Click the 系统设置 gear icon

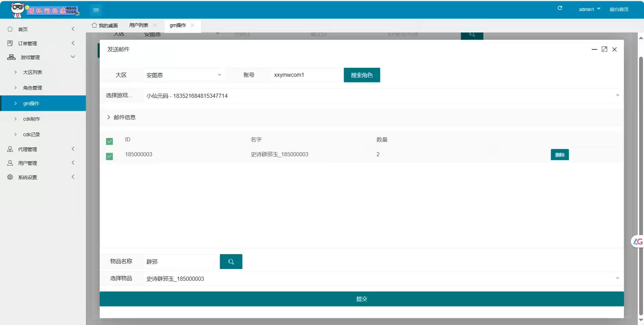[10, 177]
